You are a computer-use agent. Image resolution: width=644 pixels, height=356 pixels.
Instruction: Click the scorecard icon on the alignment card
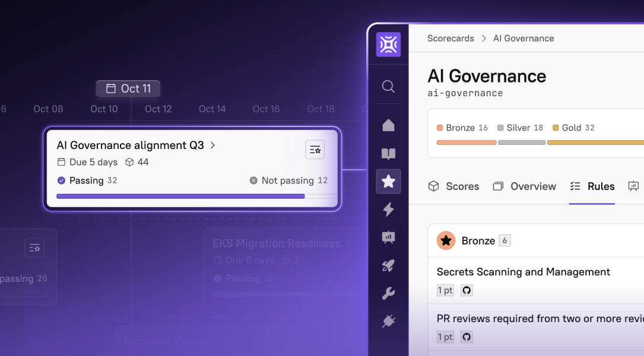[x=315, y=150]
